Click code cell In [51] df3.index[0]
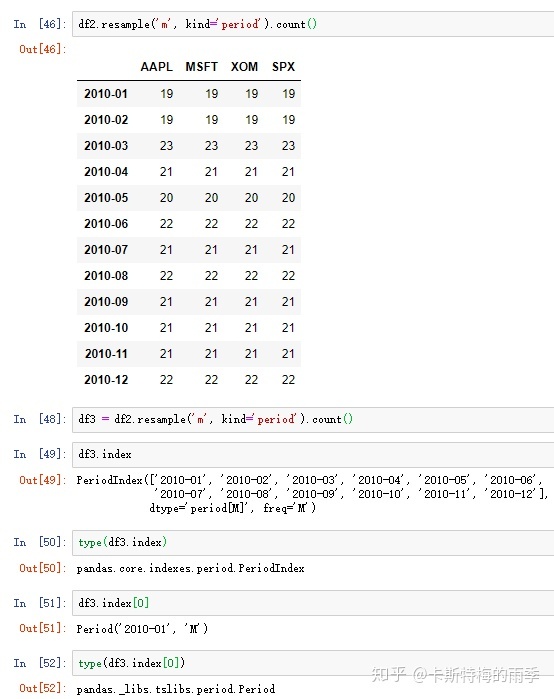The width and height of the screenshot is (554, 699). [313, 603]
